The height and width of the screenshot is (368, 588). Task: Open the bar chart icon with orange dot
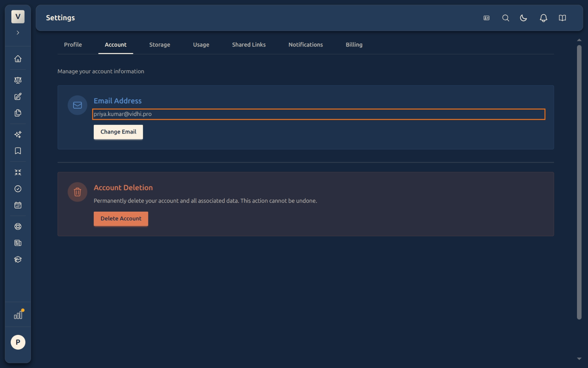(18, 314)
